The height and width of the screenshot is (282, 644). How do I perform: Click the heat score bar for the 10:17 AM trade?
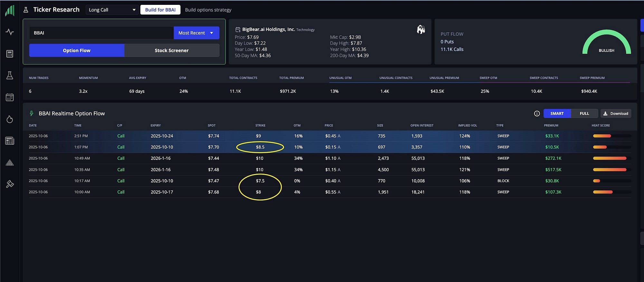(x=612, y=181)
